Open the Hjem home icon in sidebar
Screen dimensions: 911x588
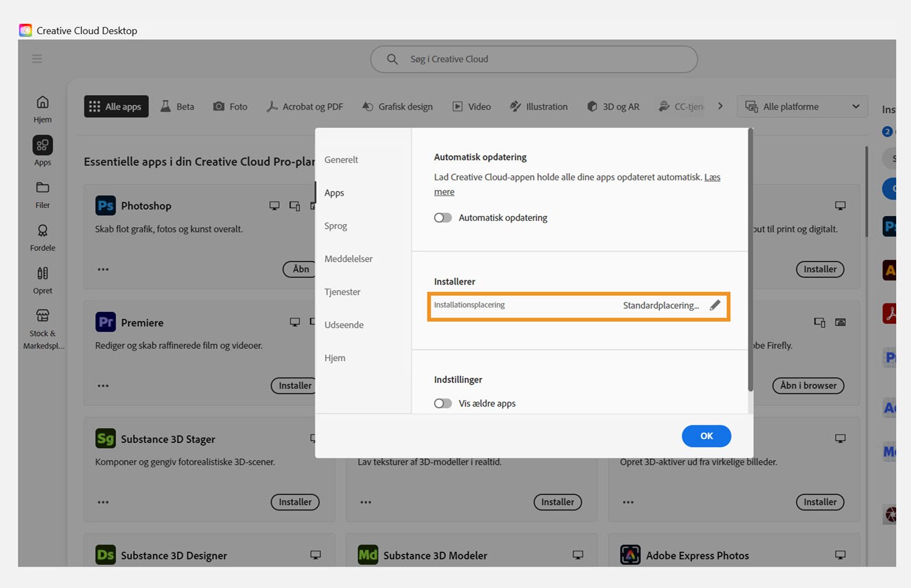(x=43, y=102)
